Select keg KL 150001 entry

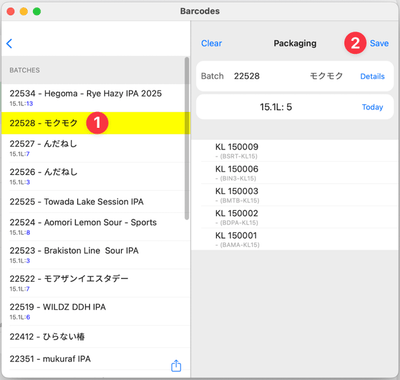tap(295, 239)
